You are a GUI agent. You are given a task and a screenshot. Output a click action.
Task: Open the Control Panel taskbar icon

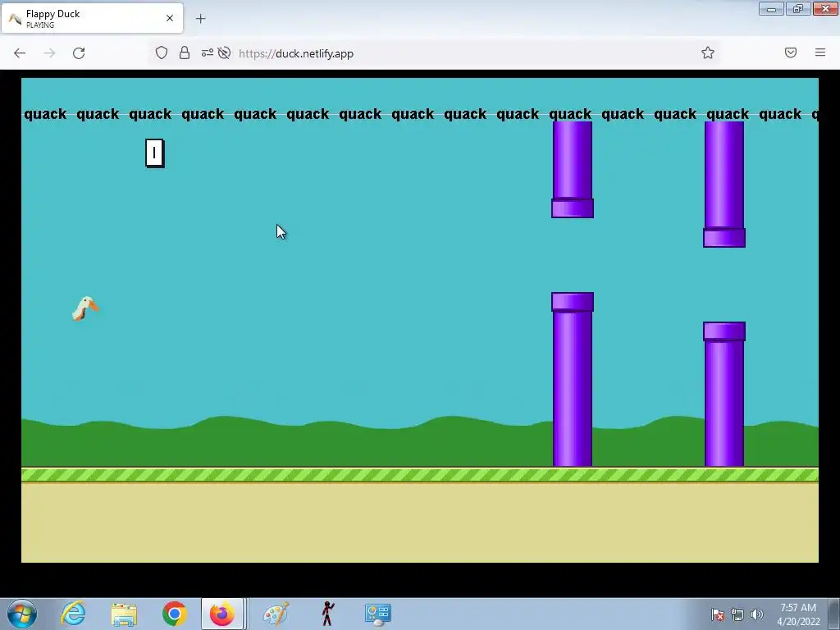[x=377, y=614]
